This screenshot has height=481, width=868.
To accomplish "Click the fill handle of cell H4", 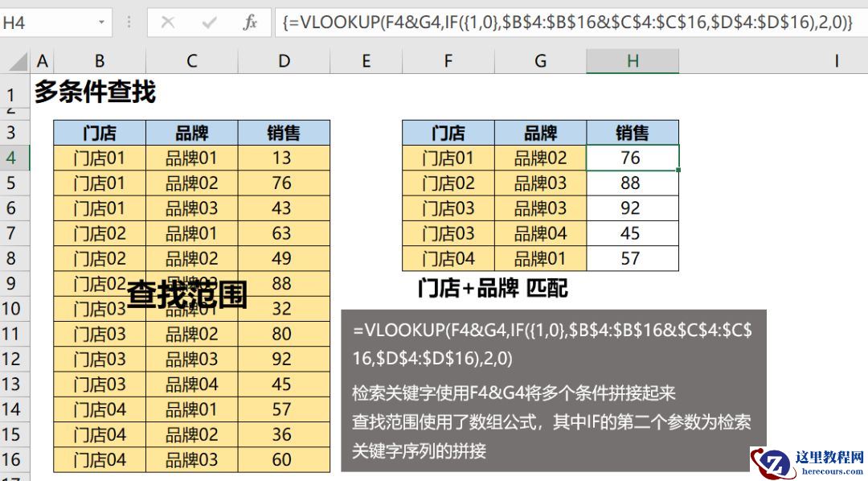I will point(678,171).
